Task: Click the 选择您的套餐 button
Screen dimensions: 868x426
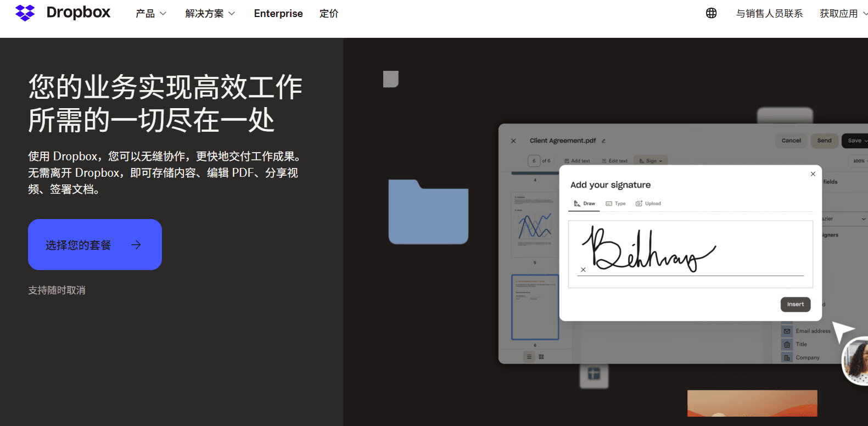Action: 95,244
